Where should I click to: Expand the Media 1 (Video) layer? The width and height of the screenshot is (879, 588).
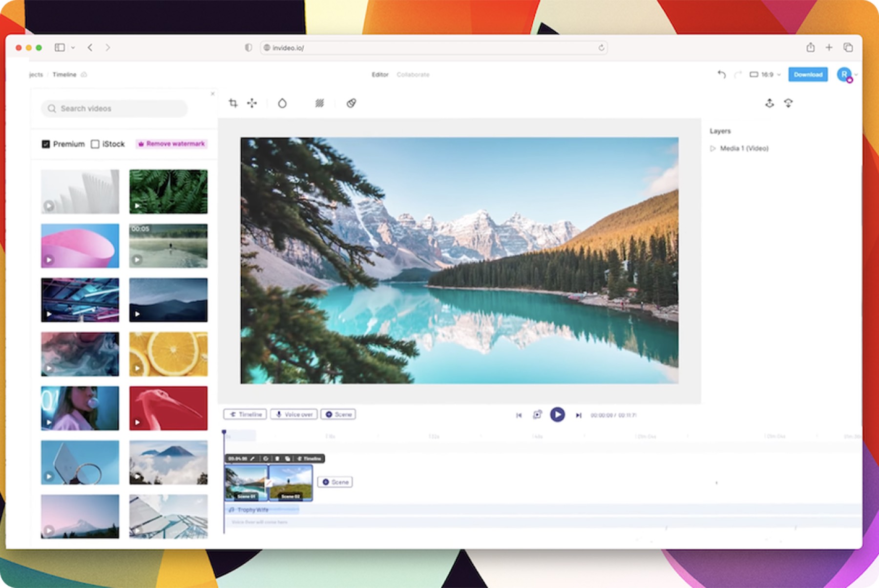712,148
